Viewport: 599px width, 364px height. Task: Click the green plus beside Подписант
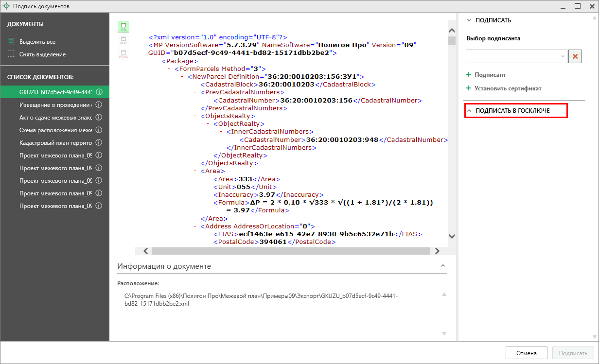tap(469, 75)
